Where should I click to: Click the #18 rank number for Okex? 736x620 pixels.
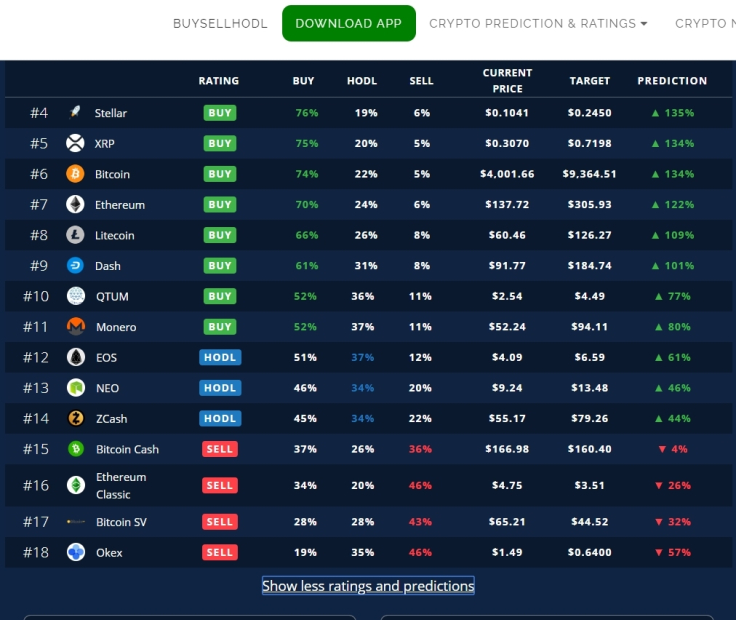[36, 552]
